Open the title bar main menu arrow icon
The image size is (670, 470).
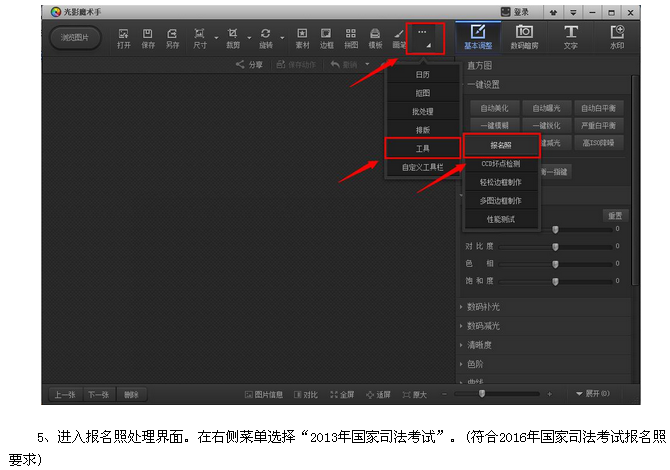(573, 12)
